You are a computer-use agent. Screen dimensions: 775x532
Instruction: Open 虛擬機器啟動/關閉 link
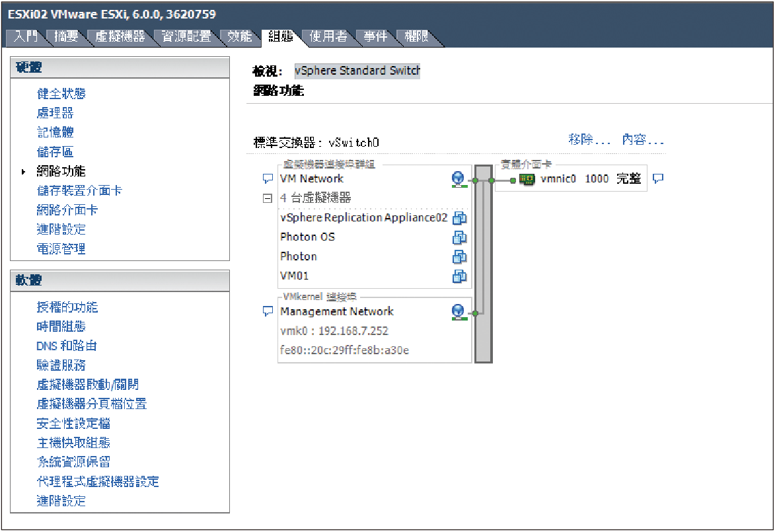click(87, 384)
